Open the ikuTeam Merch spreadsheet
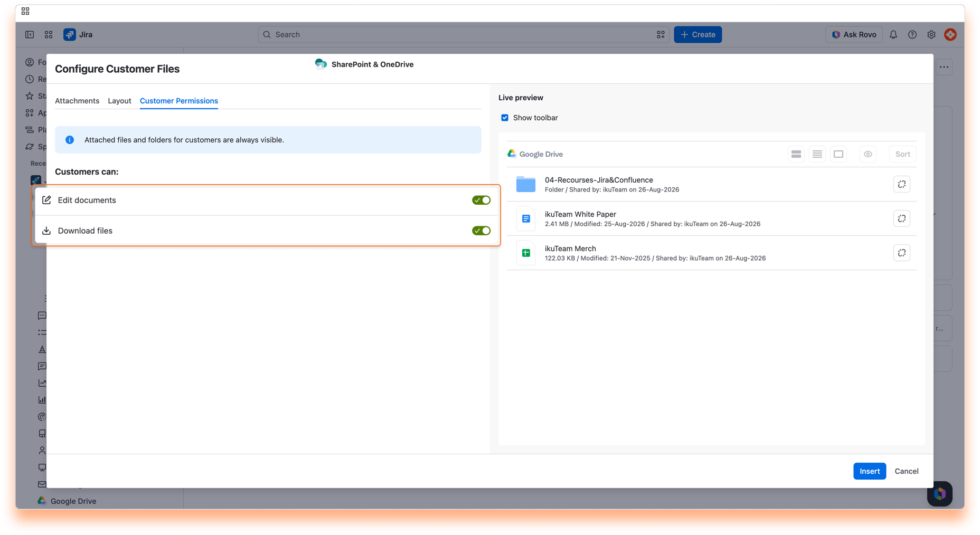 pos(570,249)
